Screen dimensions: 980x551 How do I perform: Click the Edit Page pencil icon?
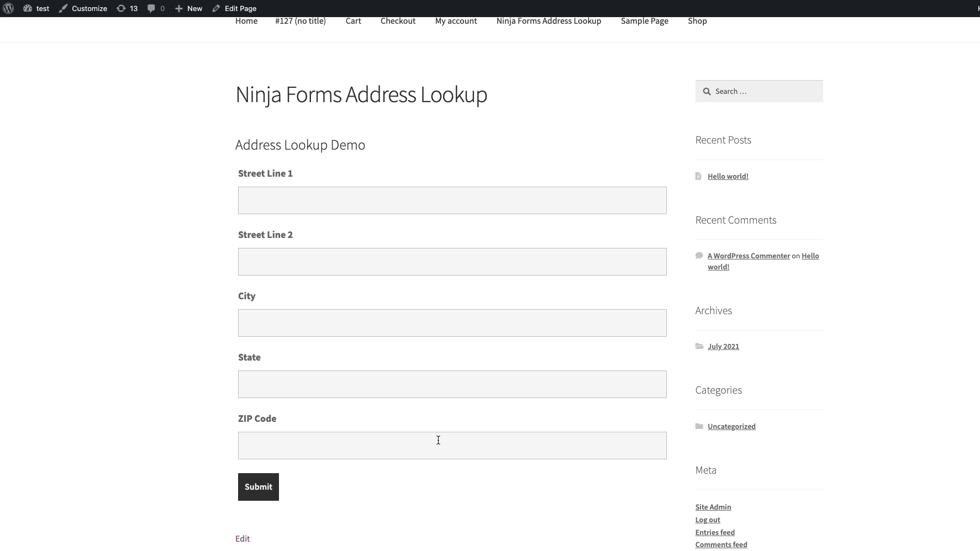point(215,8)
